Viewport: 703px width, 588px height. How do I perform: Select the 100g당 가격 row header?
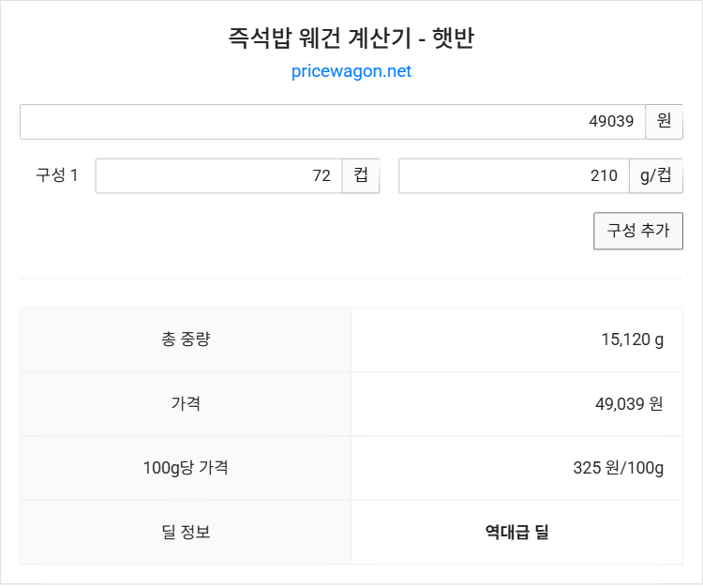(186, 468)
